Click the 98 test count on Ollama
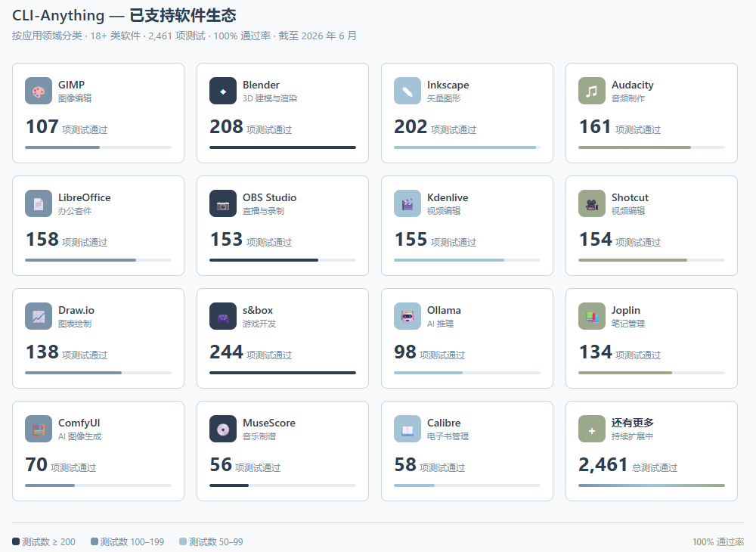Viewport: 756px width, 552px height. point(405,352)
